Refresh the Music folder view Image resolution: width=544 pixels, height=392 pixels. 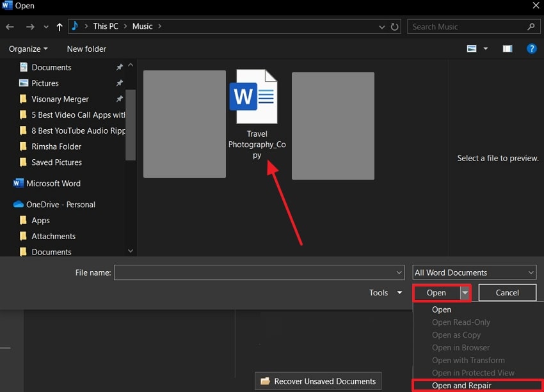[394, 27]
